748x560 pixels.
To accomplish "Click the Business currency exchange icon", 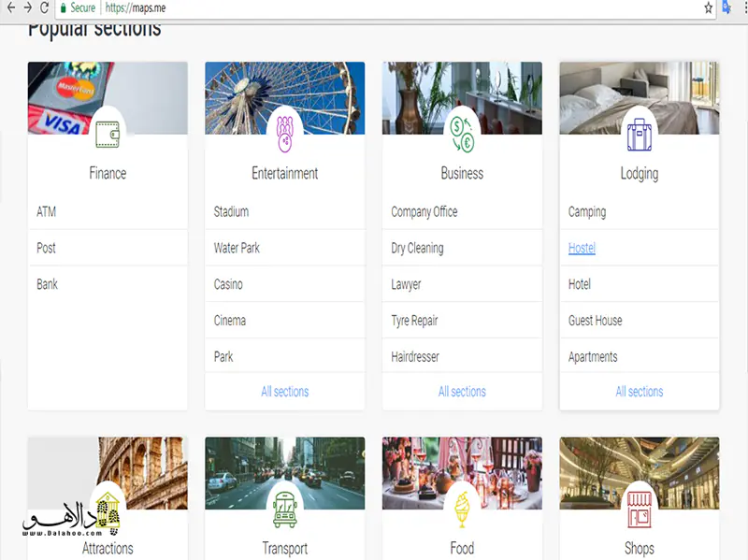I will pos(462,135).
